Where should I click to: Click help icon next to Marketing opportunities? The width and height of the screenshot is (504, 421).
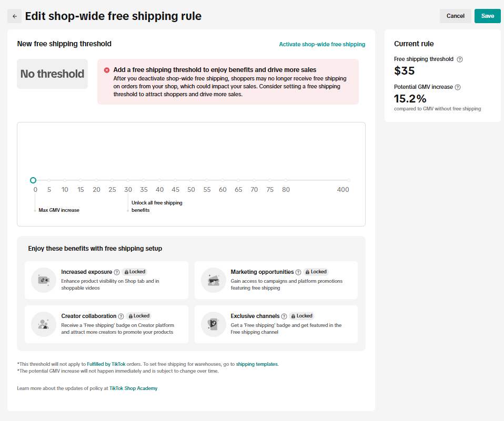[x=298, y=272]
